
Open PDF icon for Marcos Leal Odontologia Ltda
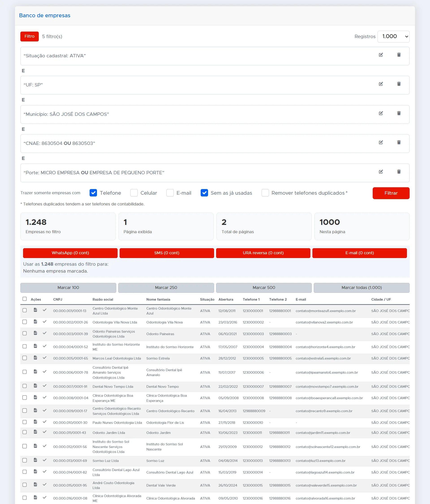(x=35, y=358)
